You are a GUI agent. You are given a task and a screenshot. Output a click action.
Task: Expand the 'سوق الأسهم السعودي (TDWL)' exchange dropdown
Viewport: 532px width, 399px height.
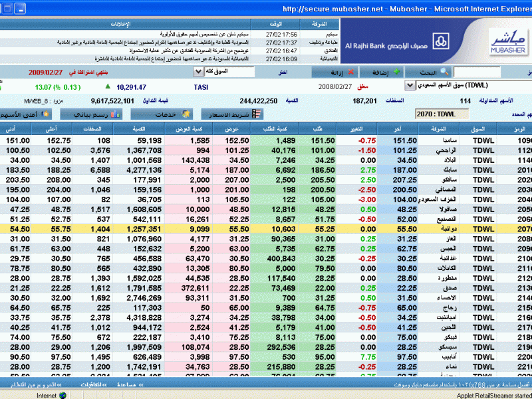click(x=410, y=86)
